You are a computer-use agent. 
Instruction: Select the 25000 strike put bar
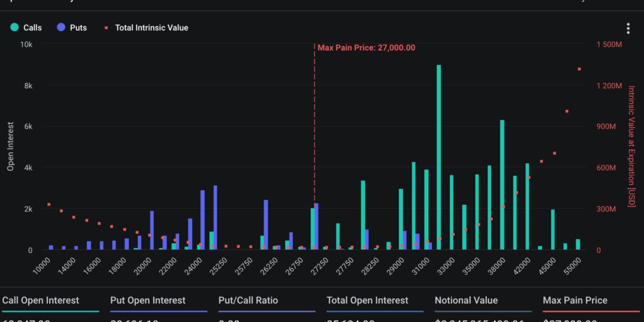215,217
